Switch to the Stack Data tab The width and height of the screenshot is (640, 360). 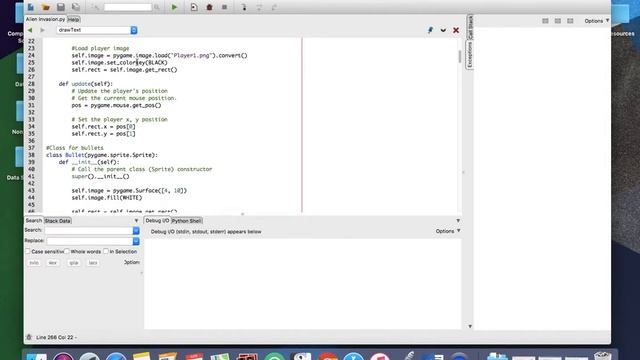pos(58,221)
